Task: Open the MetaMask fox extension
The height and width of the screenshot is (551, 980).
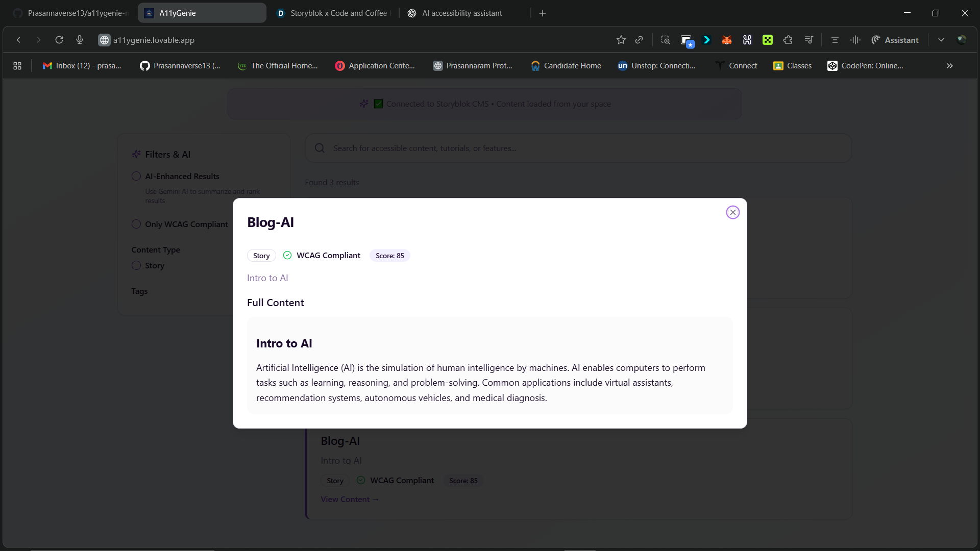Action: (x=727, y=40)
